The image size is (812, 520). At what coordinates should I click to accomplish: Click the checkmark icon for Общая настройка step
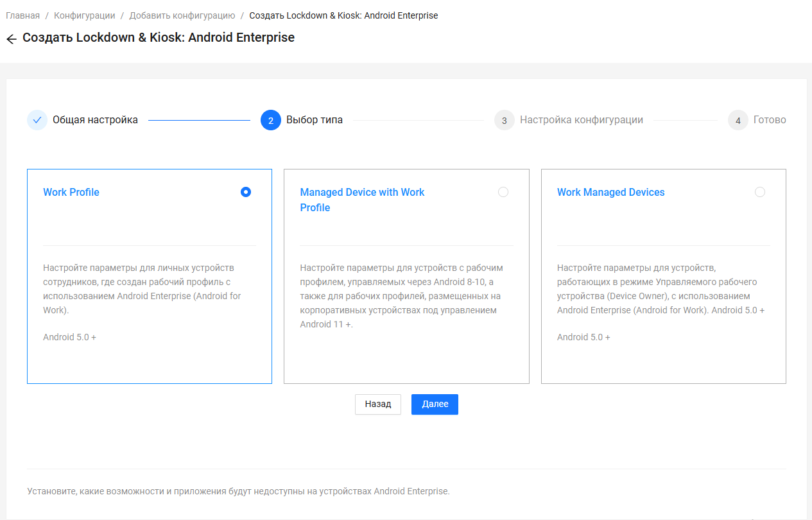37,120
